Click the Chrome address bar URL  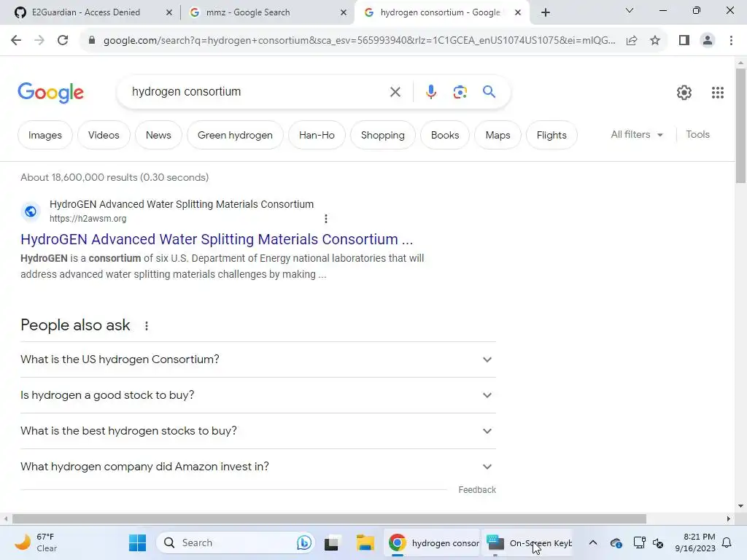coord(359,41)
